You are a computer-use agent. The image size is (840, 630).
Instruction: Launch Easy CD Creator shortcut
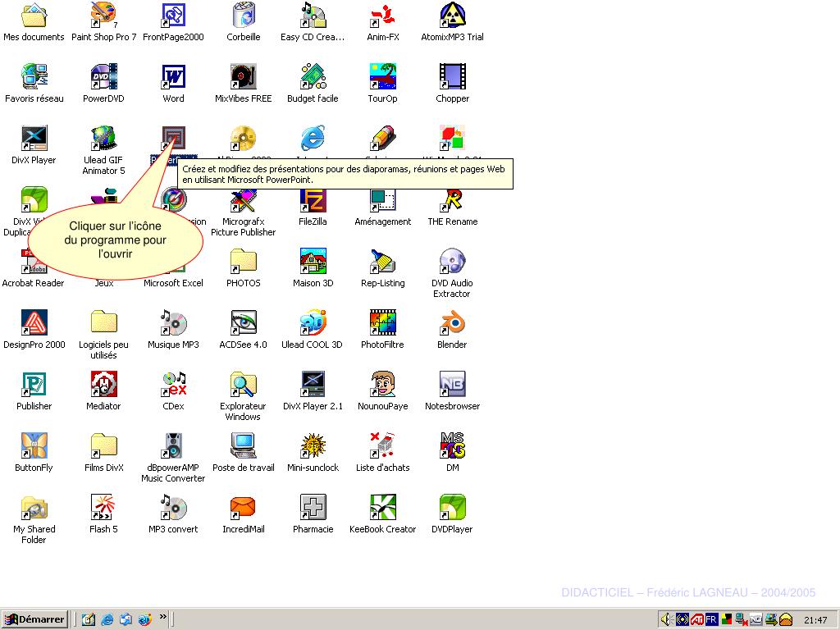(313, 16)
